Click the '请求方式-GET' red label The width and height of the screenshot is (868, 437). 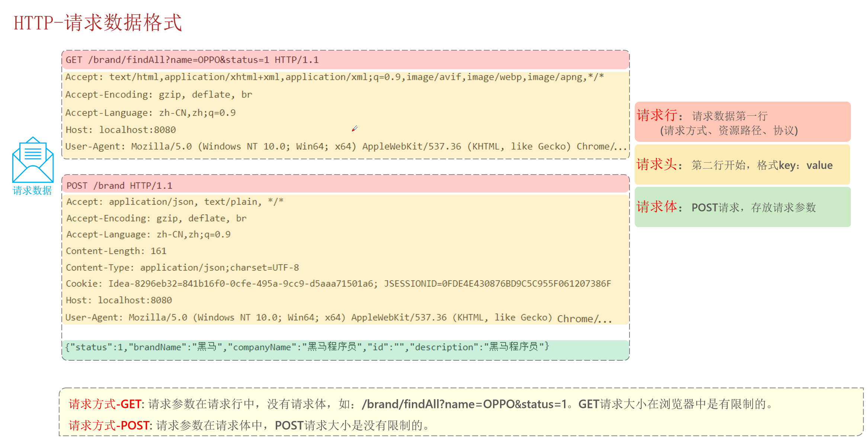click(105, 404)
